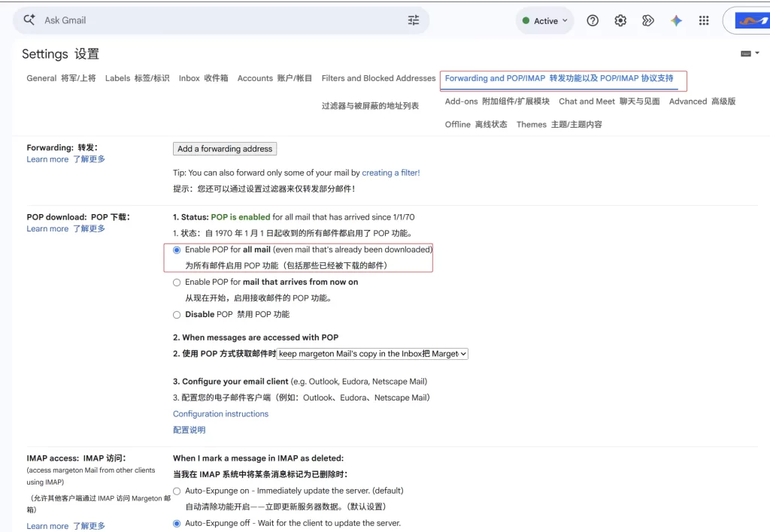Screen dimensions: 770x532
Task: Switch to the Add-ons tab
Action: pos(497,101)
